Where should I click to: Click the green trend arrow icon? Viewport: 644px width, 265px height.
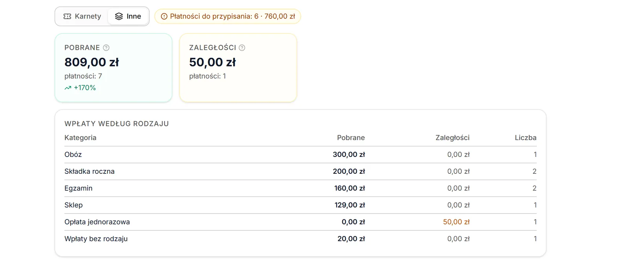click(68, 88)
